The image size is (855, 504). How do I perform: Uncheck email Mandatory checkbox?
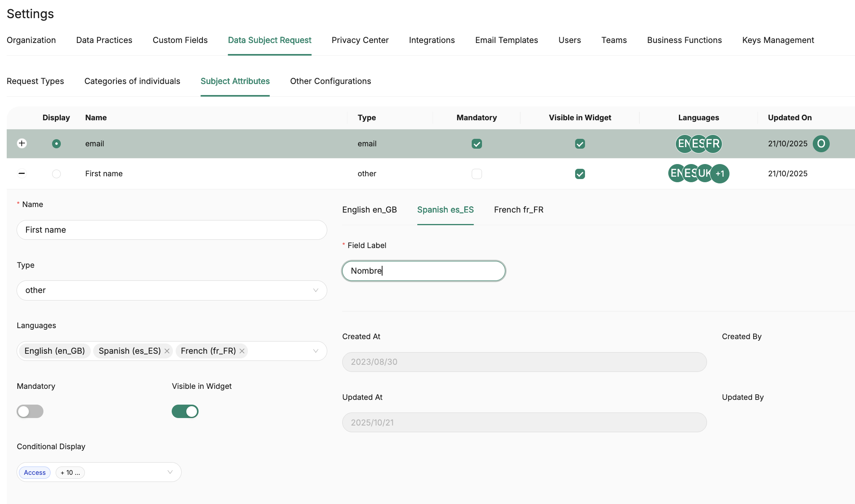pos(476,144)
